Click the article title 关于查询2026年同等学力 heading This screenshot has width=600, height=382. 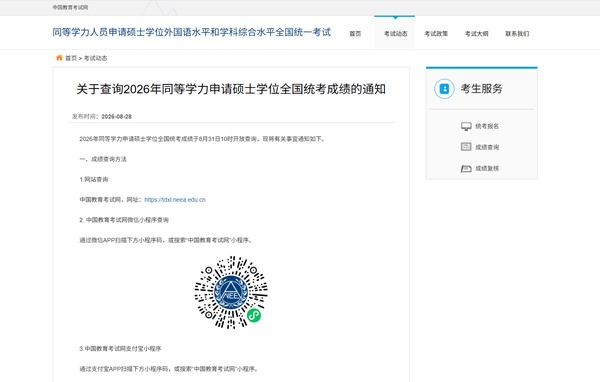click(x=231, y=89)
